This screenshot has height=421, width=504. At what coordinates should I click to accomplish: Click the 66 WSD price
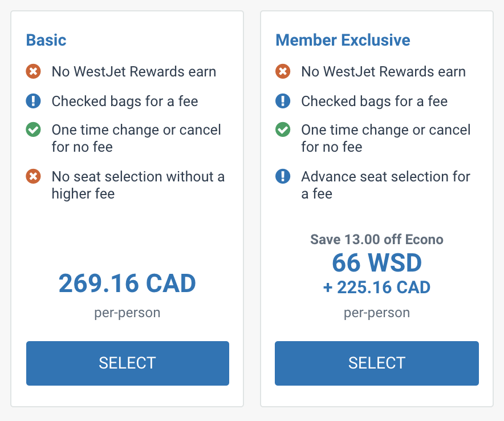coord(377,263)
